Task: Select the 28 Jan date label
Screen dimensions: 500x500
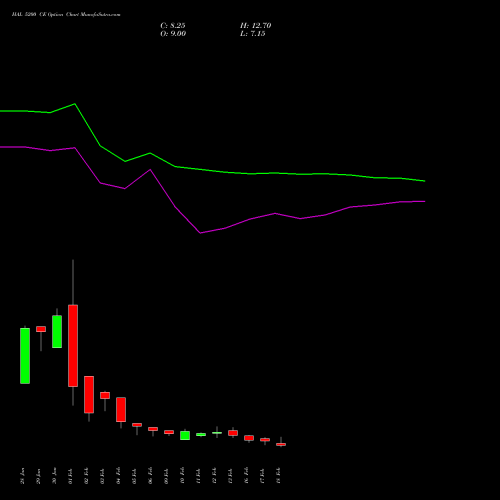Action: pyautogui.click(x=22, y=476)
